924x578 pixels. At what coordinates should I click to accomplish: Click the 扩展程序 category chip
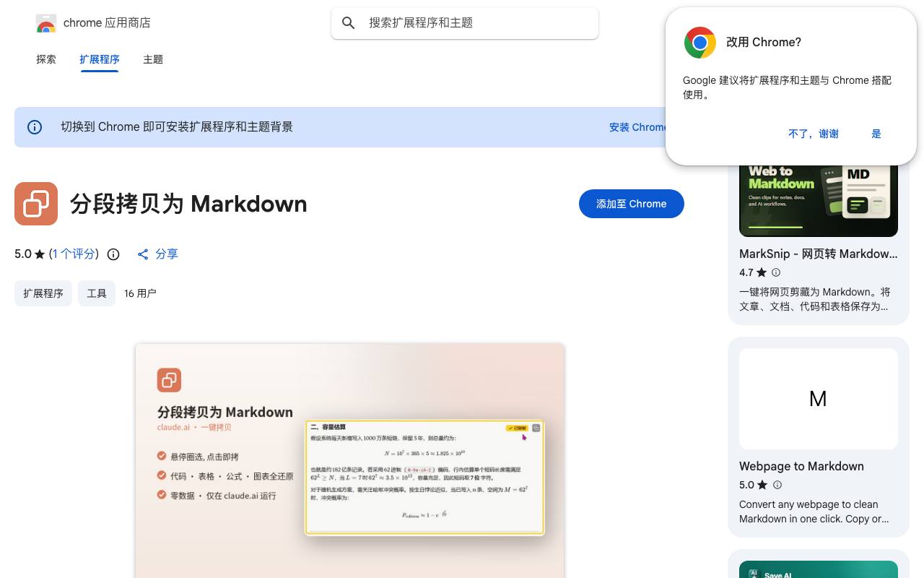(x=43, y=293)
